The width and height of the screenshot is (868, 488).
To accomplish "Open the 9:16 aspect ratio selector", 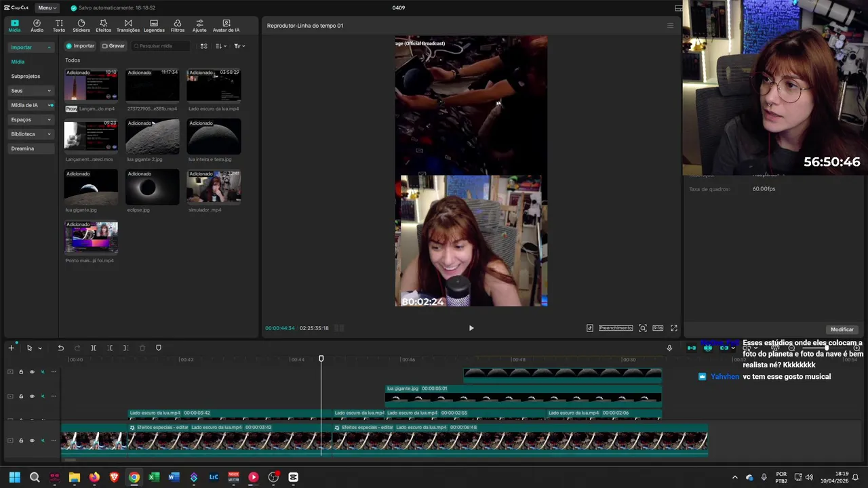I will pyautogui.click(x=658, y=328).
